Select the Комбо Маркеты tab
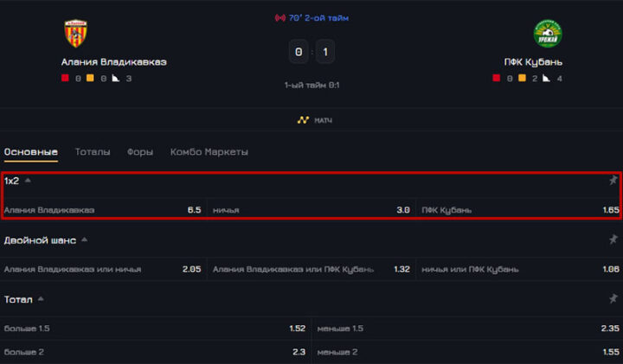Screen dimensions: 623x364 (x=209, y=152)
